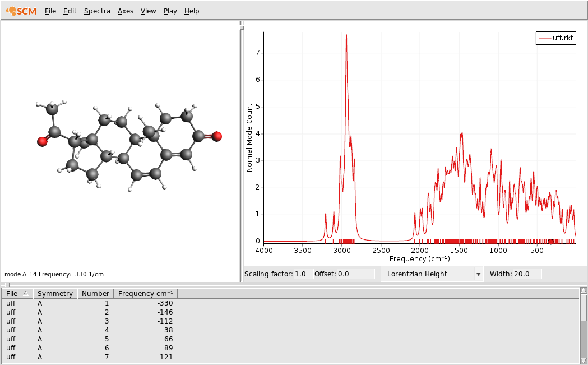Viewport: 588px width, 365px height.
Task: Sort table by Symmetry column header
Action: tap(55, 293)
